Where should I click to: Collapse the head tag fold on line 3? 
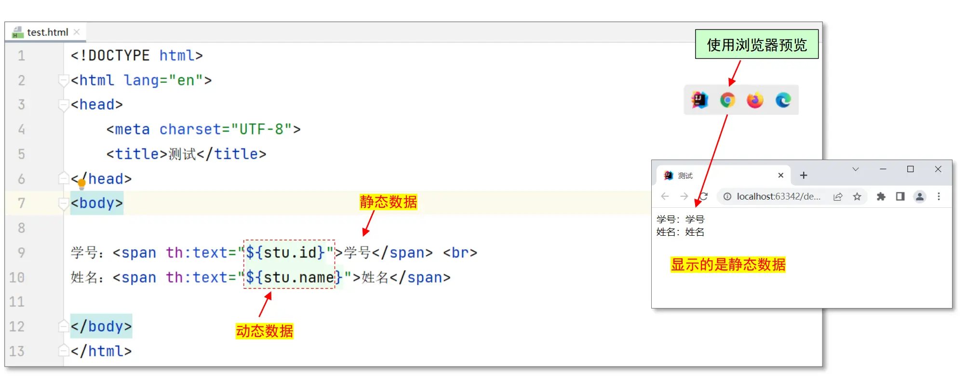click(63, 105)
